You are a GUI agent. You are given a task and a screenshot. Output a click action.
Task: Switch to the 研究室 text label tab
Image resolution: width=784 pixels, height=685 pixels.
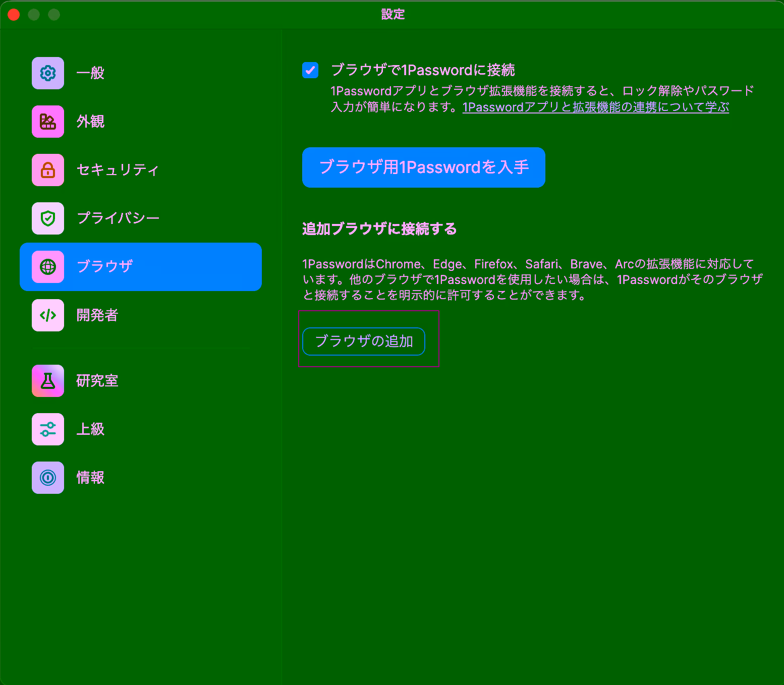(x=97, y=381)
